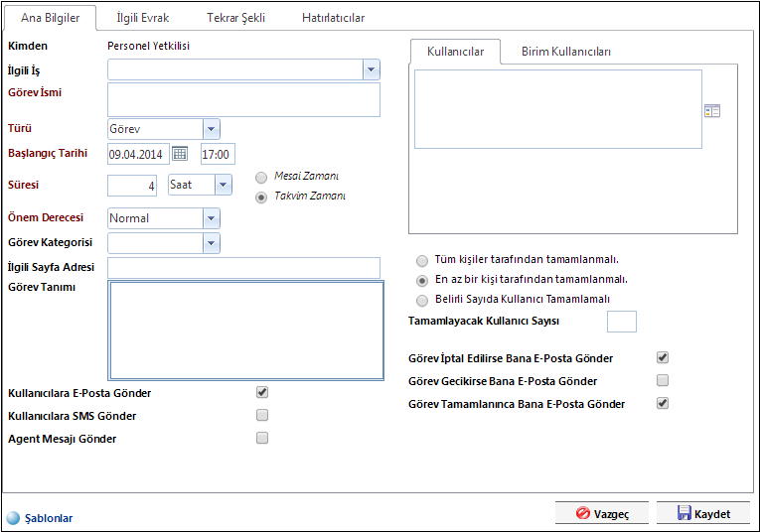760x532 pixels.
Task: Toggle Görev İptal Edilirse Bana E-Posta checkbox
Action: pos(663,357)
